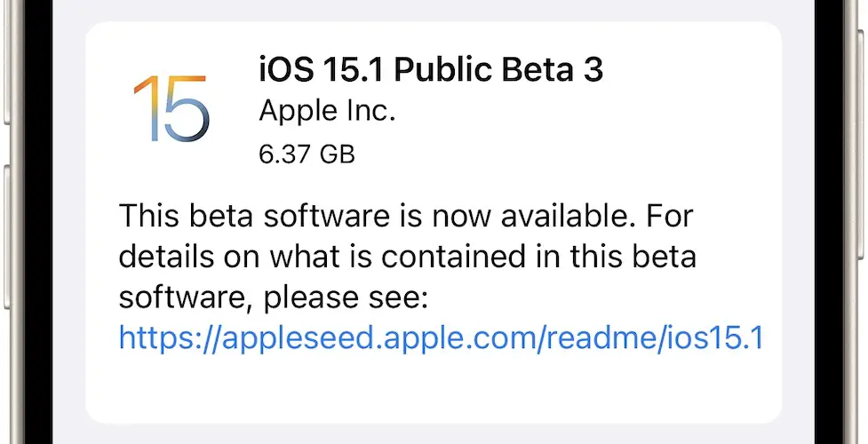Open the appleseed.apple.com readme link
Viewport: 868px width, 444px height.
441,337
